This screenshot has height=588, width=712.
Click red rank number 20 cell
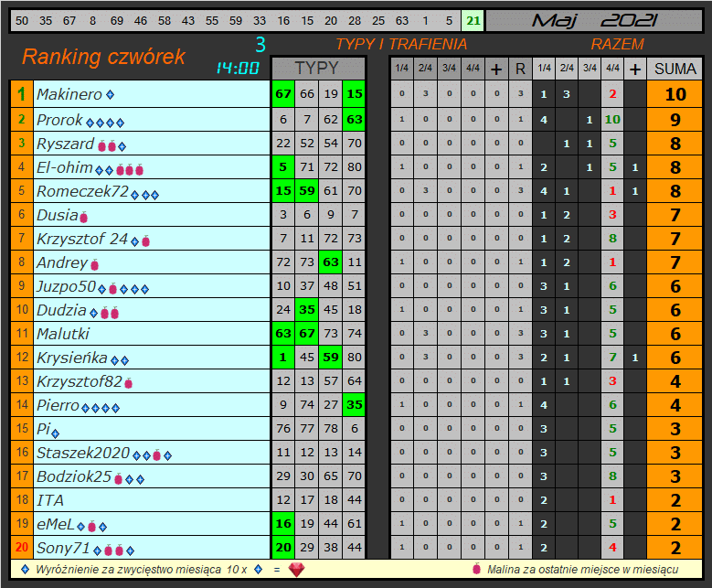pos(21,547)
